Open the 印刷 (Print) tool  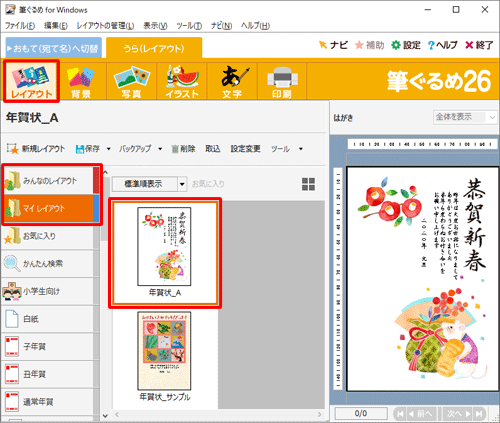click(282, 82)
